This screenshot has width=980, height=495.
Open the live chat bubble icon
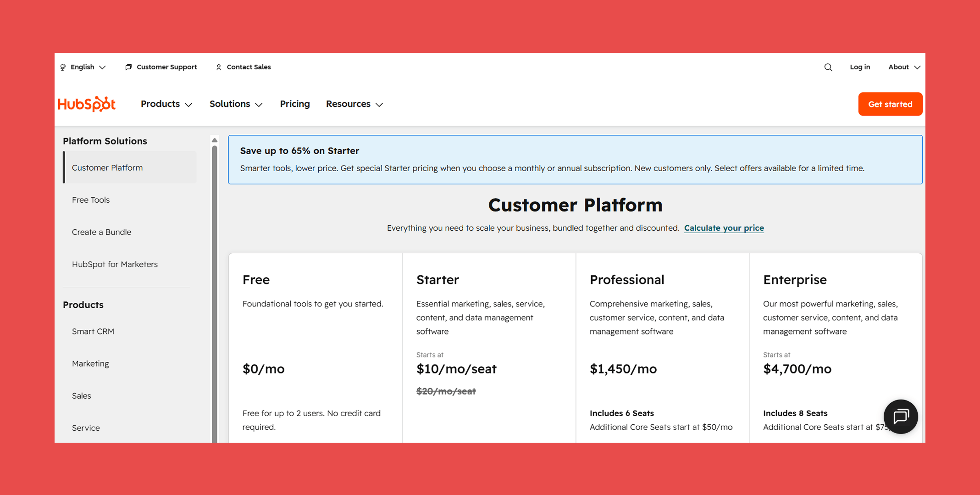(x=901, y=417)
